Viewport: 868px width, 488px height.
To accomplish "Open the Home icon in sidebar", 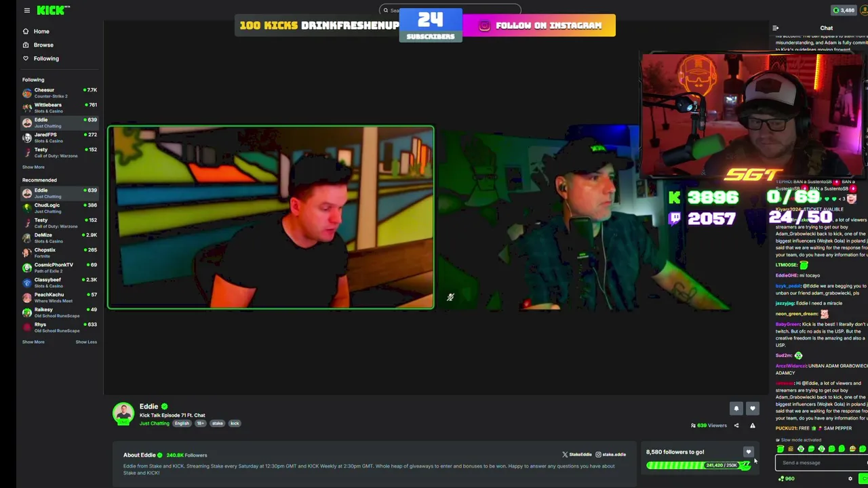I will (26, 31).
